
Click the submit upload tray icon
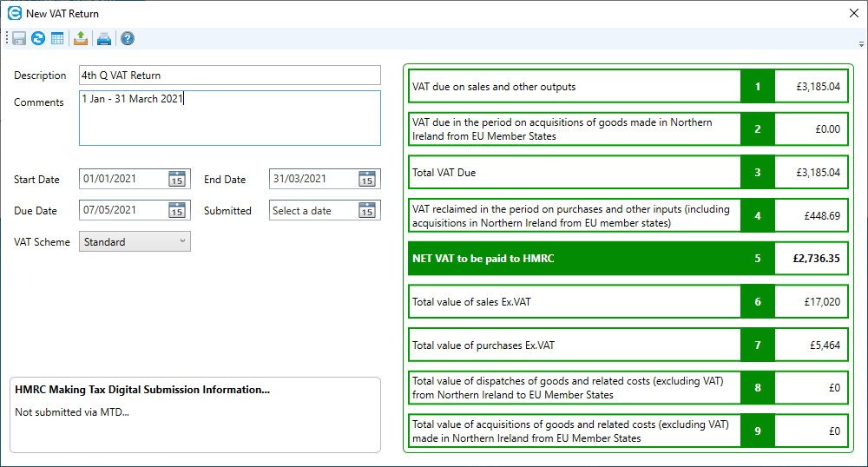81,38
